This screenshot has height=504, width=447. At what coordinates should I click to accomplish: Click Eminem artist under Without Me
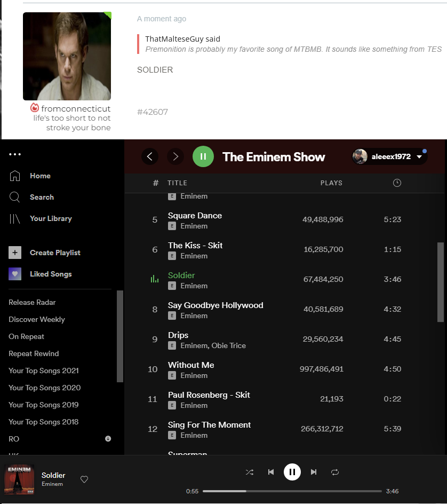pyautogui.click(x=194, y=375)
